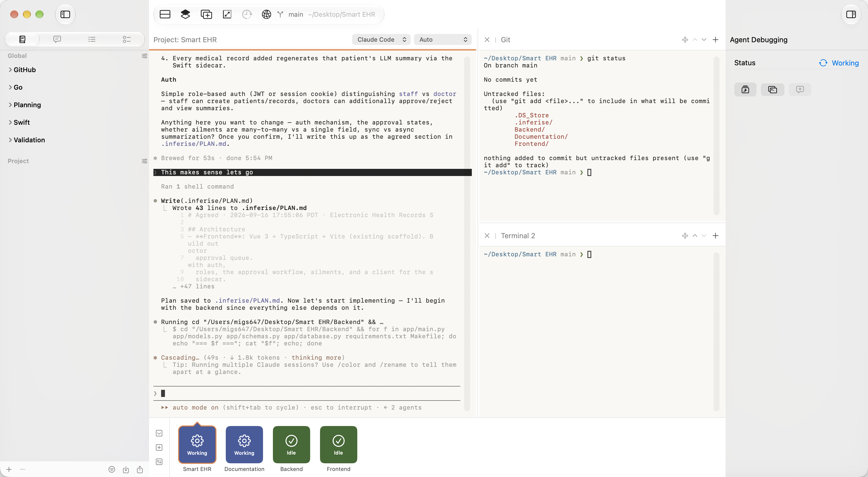Open the Auto mode dropdown
The height and width of the screenshot is (477, 868).
[443, 39]
